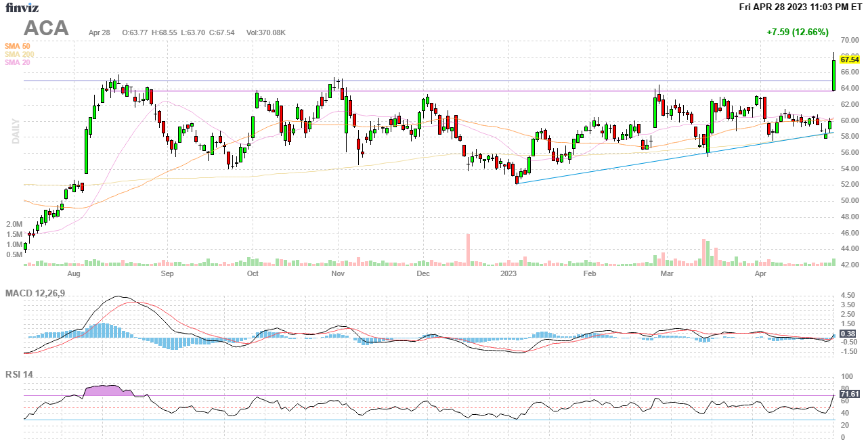This screenshot has height=448, width=868.
Task: Click the finviz logo
Action: [22, 7]
